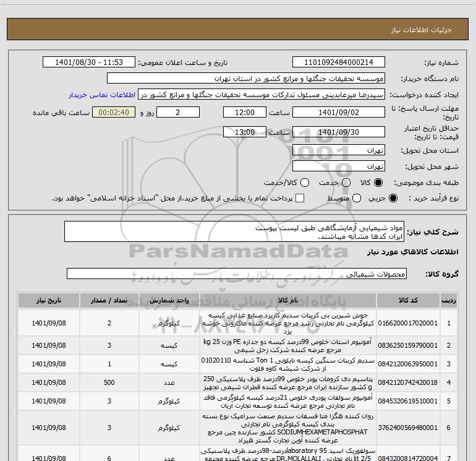Screen dimensions: 476x461
Task: Select the جزیی purchase type radio
Action: coord(393,198)
